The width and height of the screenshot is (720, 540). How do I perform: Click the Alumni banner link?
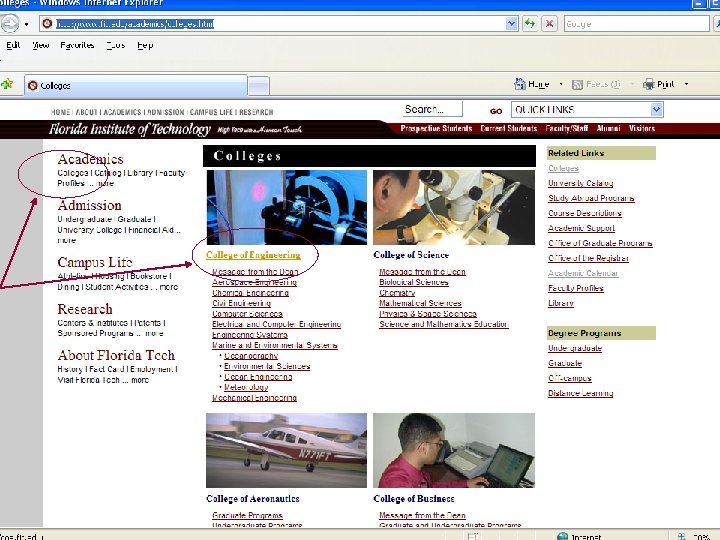(x=608, y=129)
